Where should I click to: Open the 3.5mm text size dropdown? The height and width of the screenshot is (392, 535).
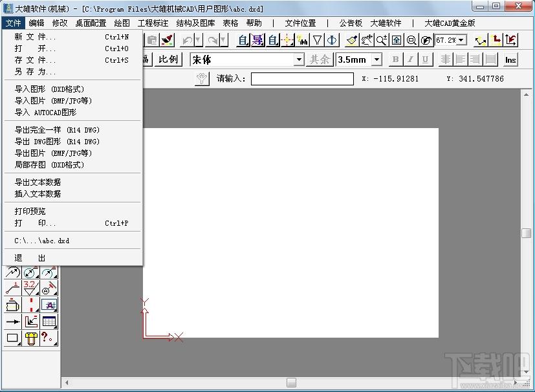point(377,60)
